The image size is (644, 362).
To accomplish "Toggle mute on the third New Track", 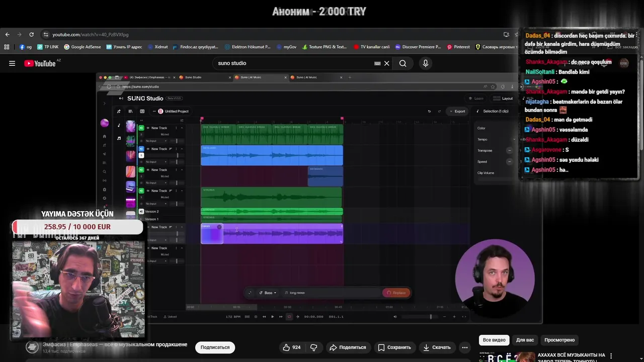I will (141, 170).
